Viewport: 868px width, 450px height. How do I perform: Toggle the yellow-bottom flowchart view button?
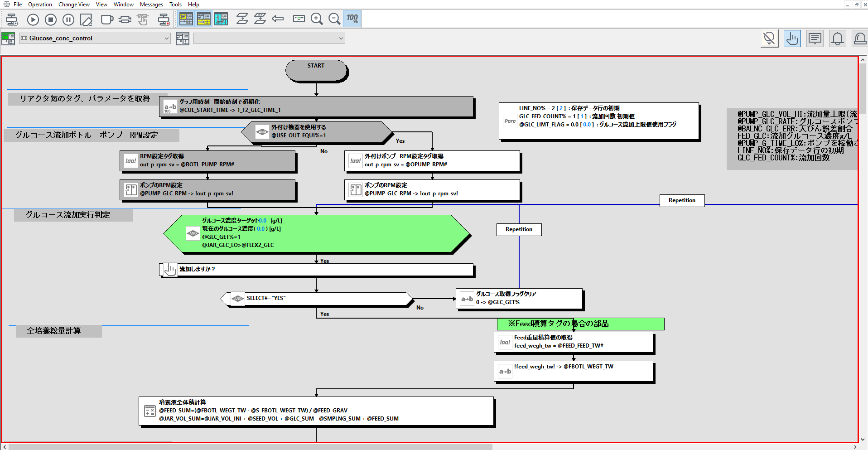pos(204,19)
